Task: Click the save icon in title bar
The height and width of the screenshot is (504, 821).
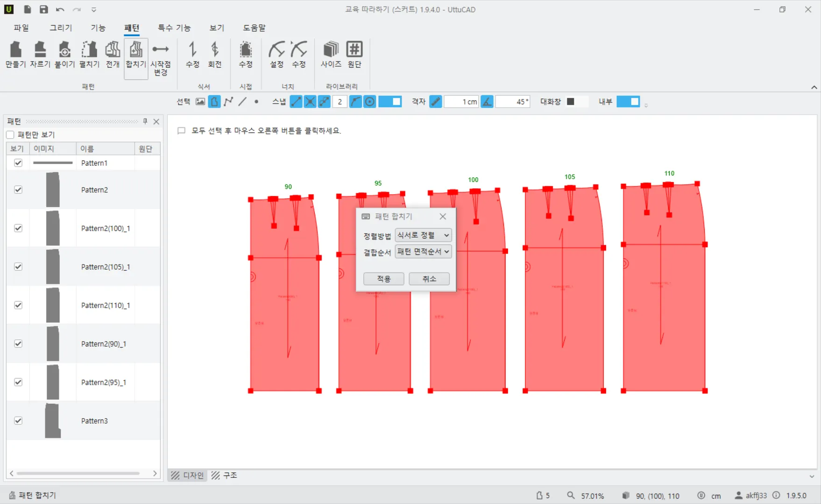Action: [43, 9]
